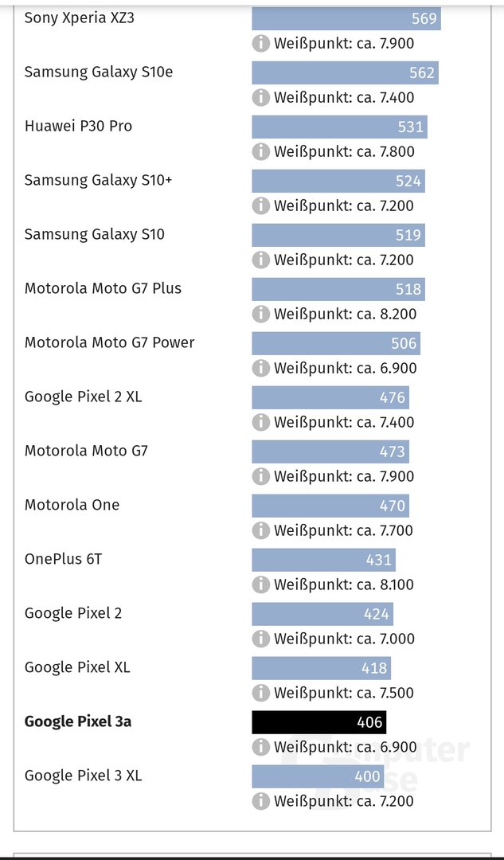
Task: Select the black Google Pixel 3a bar showing 406
Action: tap(319, 722)
